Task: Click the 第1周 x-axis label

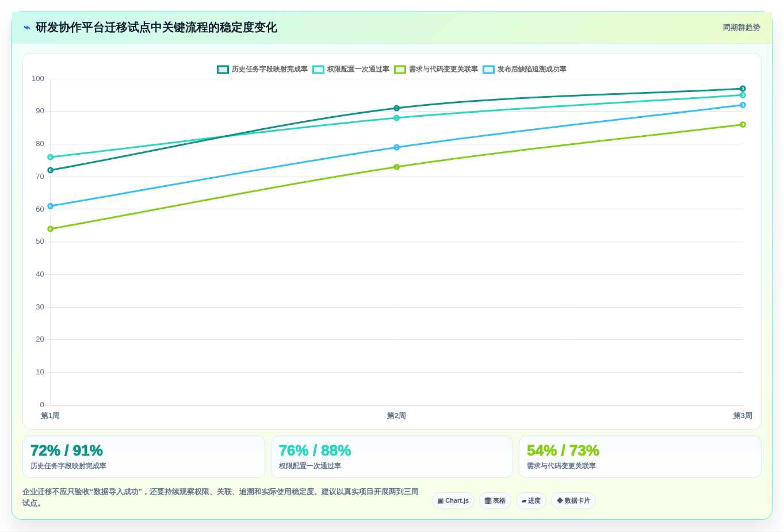Action: tap(50, 416)
